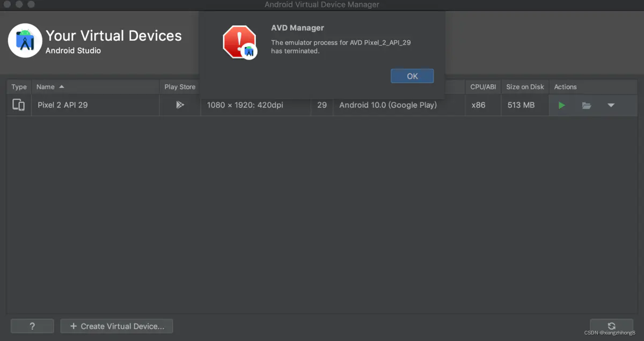Select the 1080 × 1920: 420dpi resolution cell
The image size is (644, 341).
pyautogui.click(x=256, y=105)
